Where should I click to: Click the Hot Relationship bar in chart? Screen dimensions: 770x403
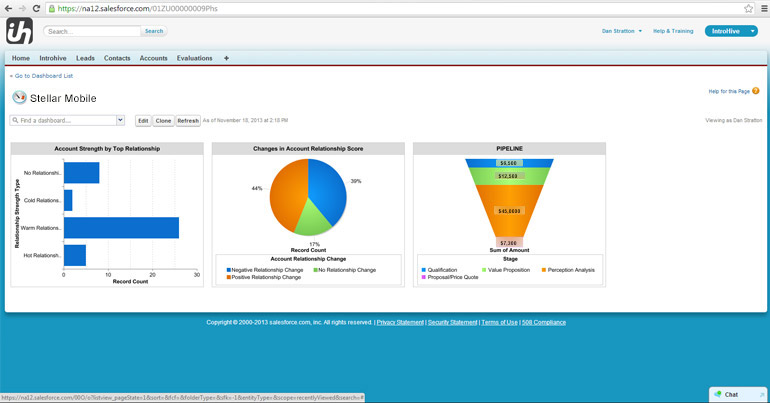(x=75, y=255)
